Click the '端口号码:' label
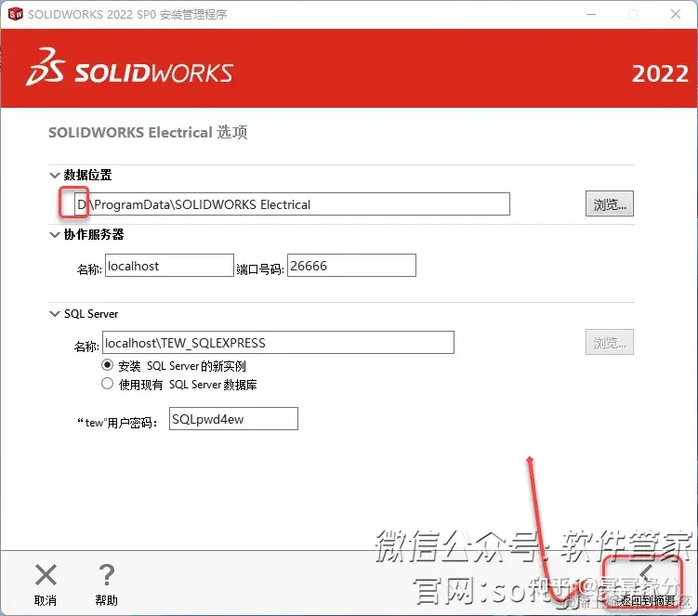This screenshot has height=616, width=698. tap(260, 269)
